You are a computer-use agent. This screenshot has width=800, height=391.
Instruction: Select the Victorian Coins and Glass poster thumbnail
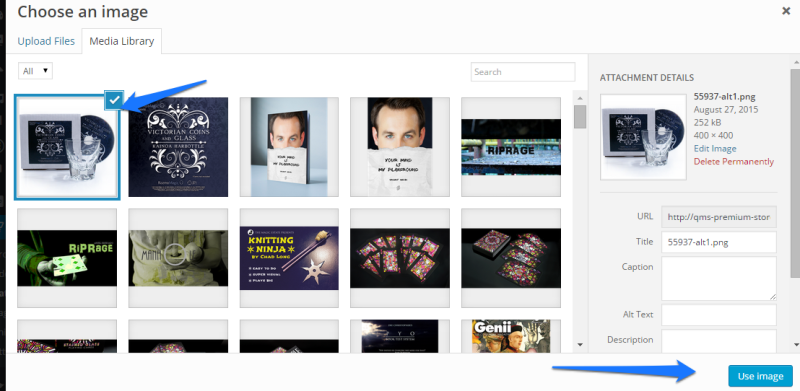point(178,147)
